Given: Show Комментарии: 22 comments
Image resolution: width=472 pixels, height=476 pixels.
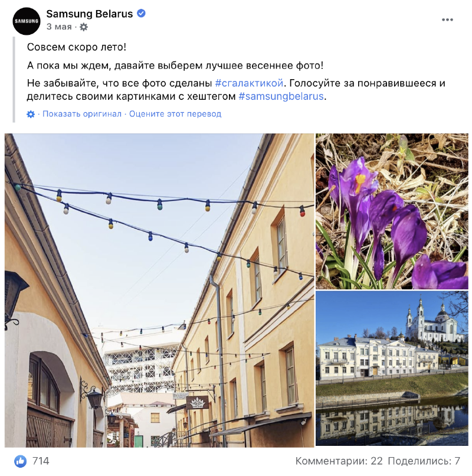Looking at the screenshot, I should 339,461.
